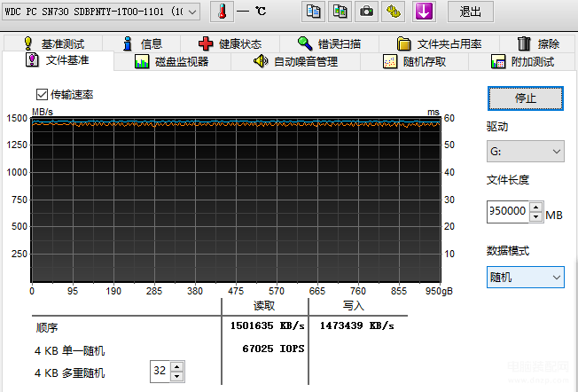Click the document icon on 文件基准

pyautogui.click(x=32, y=59)
